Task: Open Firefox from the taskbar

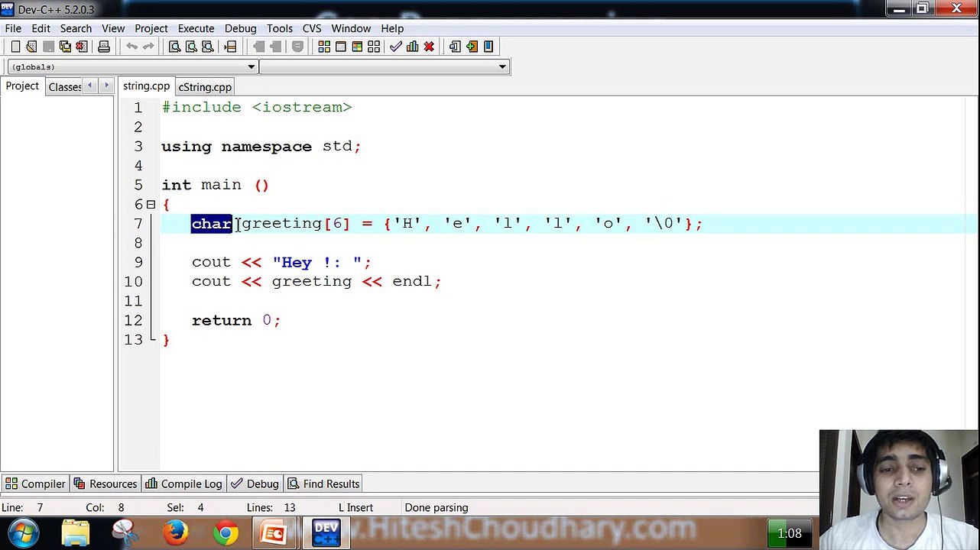Action: click(x=175, y=532)
